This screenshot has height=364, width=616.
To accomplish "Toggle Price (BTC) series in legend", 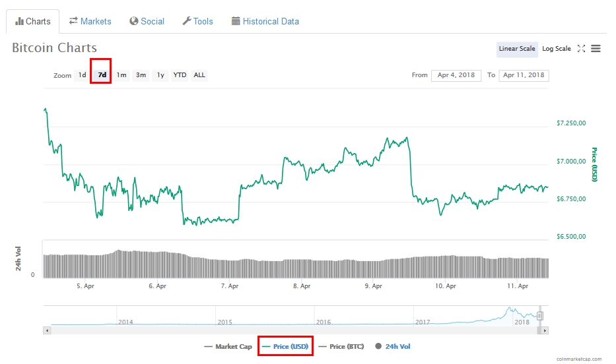I will [341, 346].
